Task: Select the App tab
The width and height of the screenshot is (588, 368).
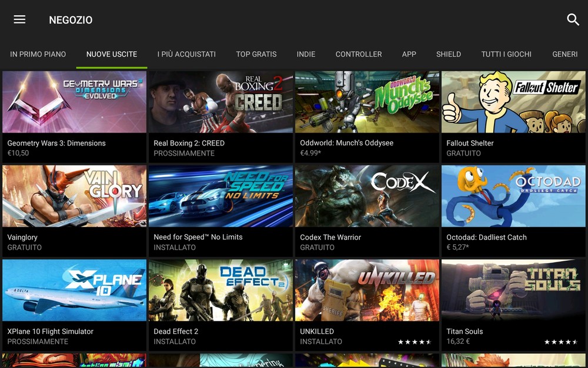Action: pyautogui.click(x=409, y=54)
